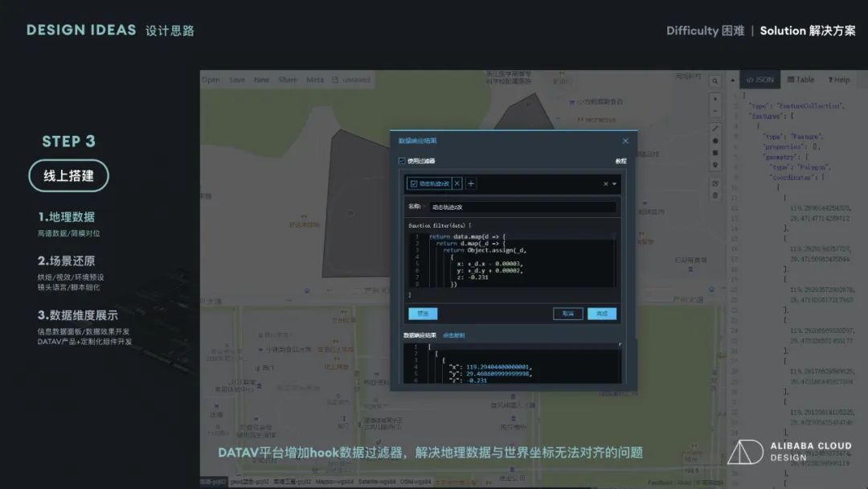The image size is (868, 489).
Task: Select the edit features tool on map
Action: pos(715,183)
